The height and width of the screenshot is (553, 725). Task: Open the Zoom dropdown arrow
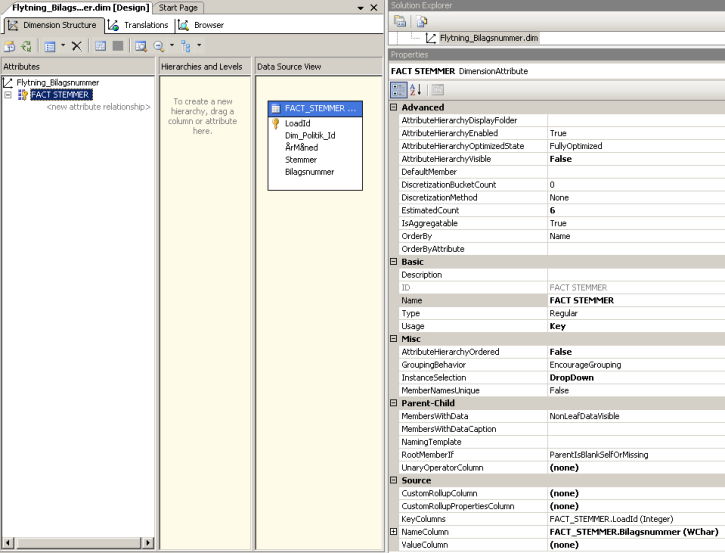coord(172,45)
